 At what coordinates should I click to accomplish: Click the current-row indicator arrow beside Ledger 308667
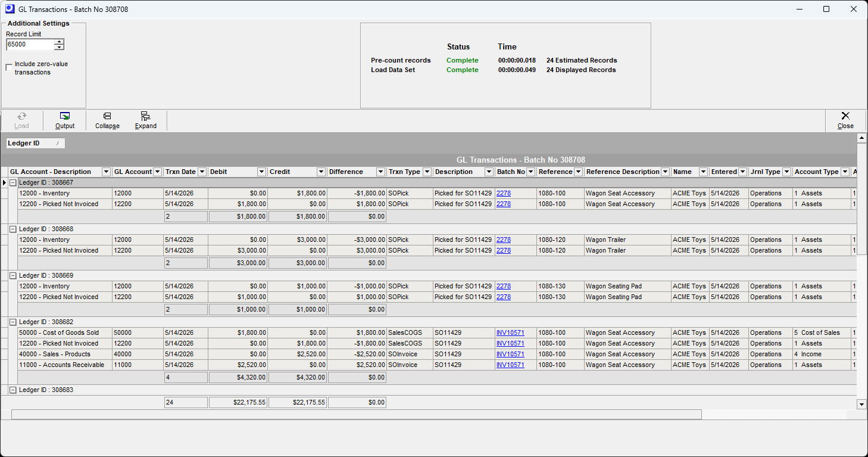click(5, 182)
